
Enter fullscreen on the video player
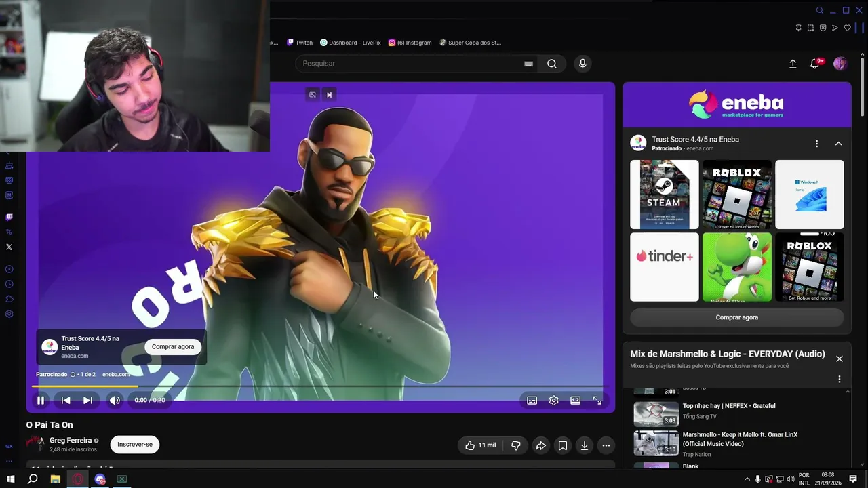pos(597,401)
